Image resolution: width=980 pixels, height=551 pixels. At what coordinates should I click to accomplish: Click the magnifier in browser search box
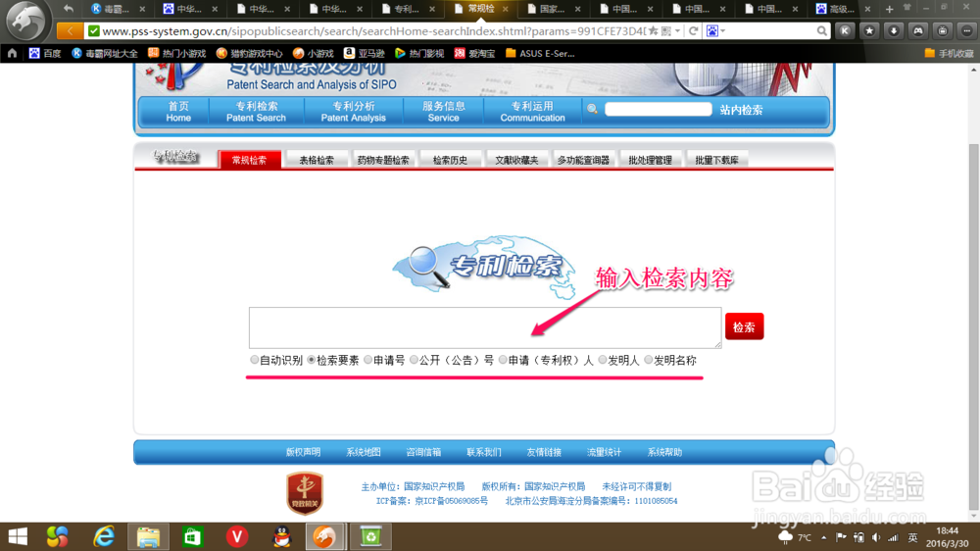click(821, 30)
